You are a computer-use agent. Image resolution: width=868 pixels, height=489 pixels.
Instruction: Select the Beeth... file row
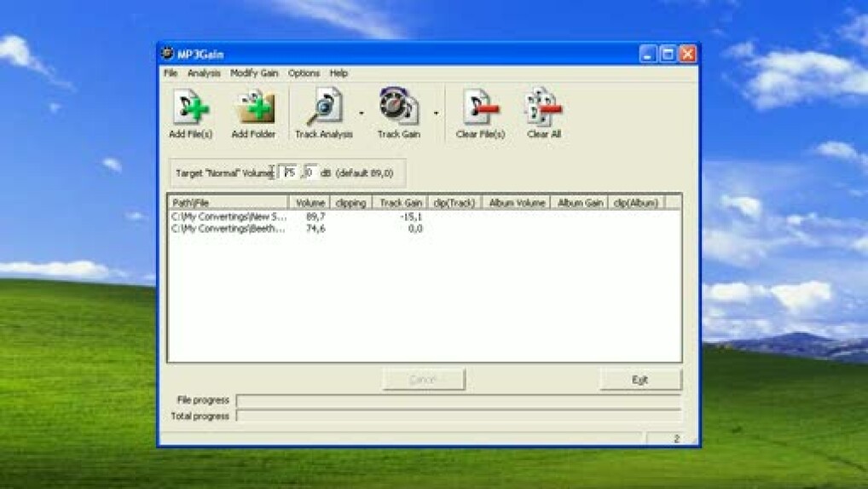point(229,229)
